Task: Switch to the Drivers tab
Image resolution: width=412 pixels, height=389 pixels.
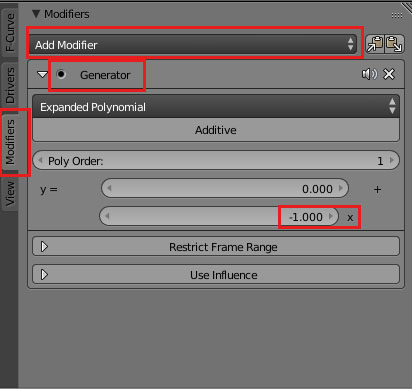Action: pyautogui.click(x=10, y=85)
